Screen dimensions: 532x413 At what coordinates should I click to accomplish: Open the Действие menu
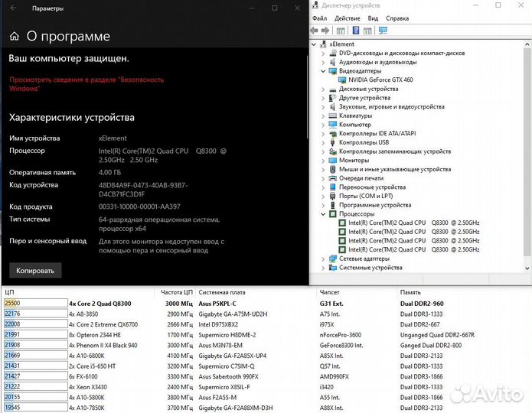pyautogui.click(x=347, y=18)
